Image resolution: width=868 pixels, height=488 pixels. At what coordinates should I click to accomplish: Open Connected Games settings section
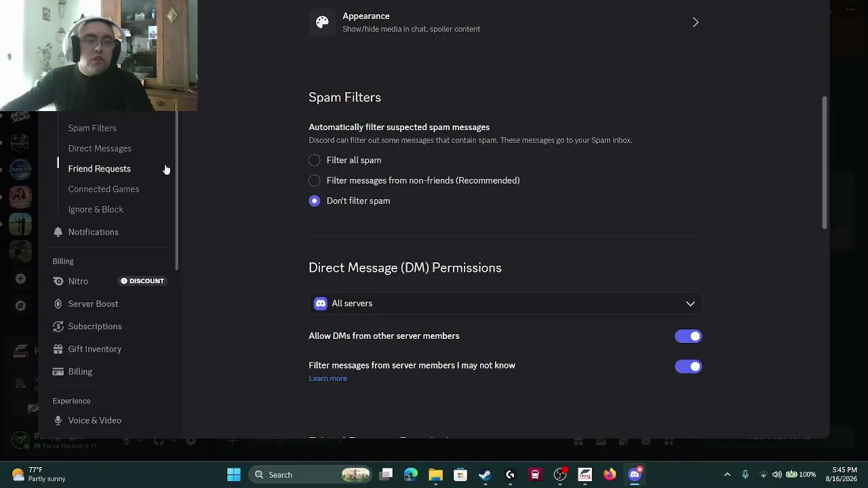104,189
